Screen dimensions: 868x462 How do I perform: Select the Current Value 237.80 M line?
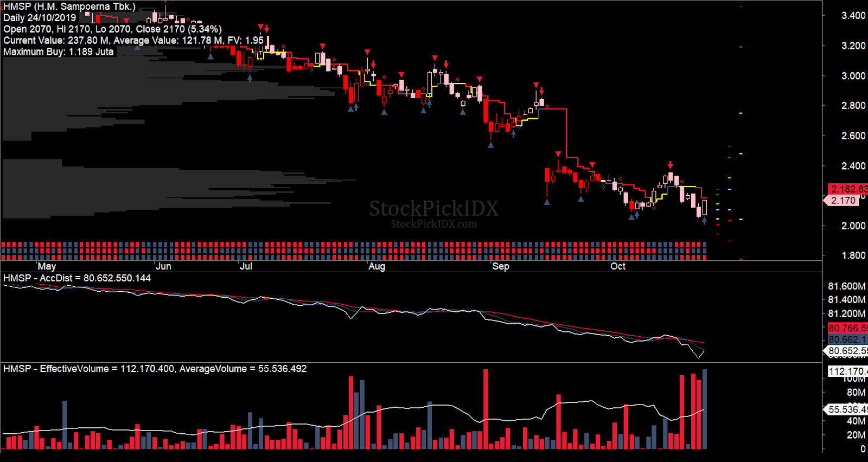click(x=133, y=40)
